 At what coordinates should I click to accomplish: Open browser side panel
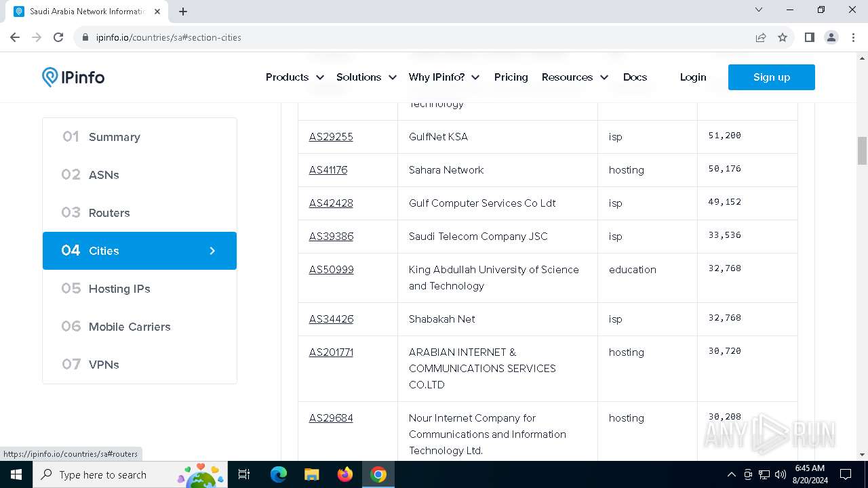pos(810,37)
